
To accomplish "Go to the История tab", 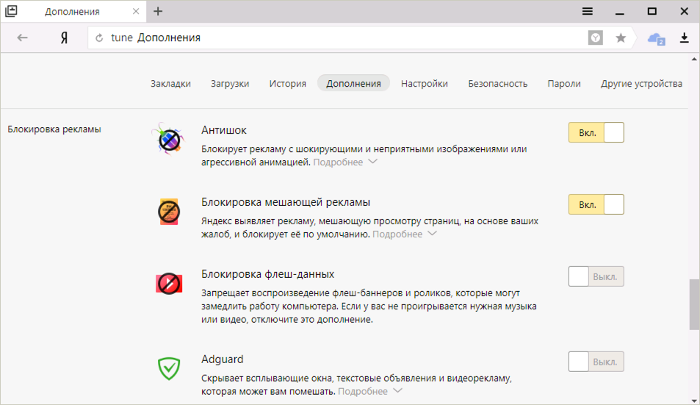I will tap(288, 84).
